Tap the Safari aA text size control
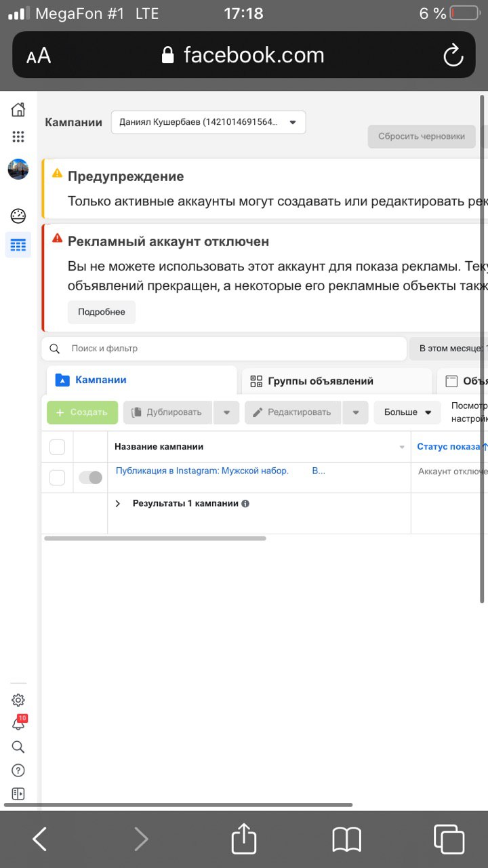 [39, 56]
